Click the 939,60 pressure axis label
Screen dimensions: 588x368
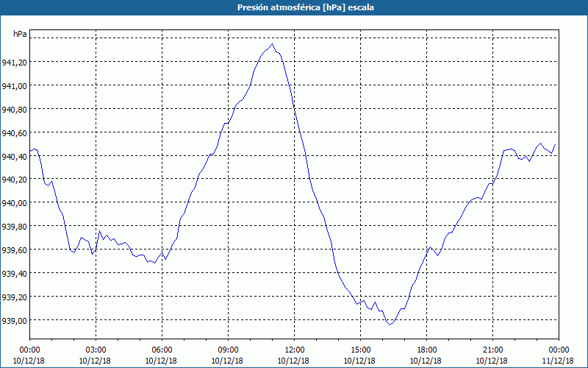pos(14,250)
